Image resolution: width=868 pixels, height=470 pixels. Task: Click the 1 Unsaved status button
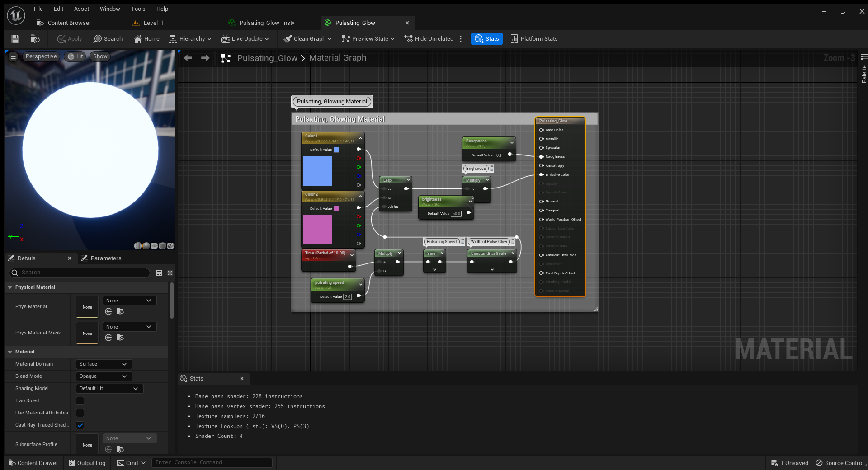click(x=790, y=463)
